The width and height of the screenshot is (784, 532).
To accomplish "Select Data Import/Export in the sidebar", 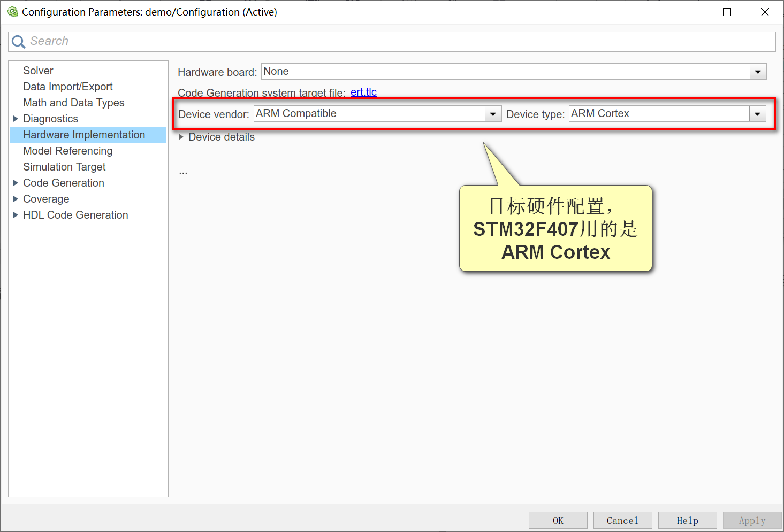I will pyautogui.click(x=68, y=87).
